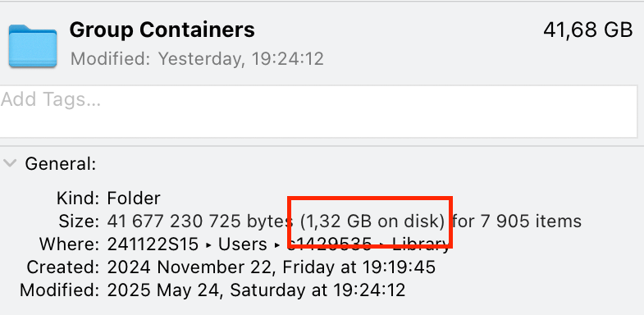Click the blue Group Containers folder icon
644x315 pixels.
(x=33, y=47)
